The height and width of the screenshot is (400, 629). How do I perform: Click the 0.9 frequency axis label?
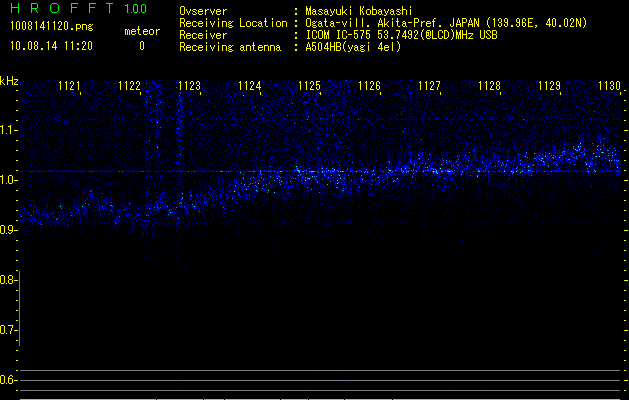tap(8, 230)
